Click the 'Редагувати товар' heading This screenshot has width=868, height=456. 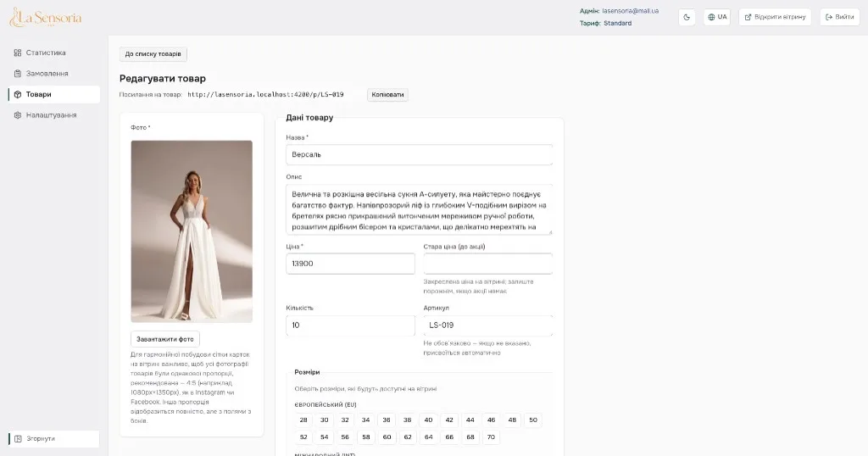163,79
